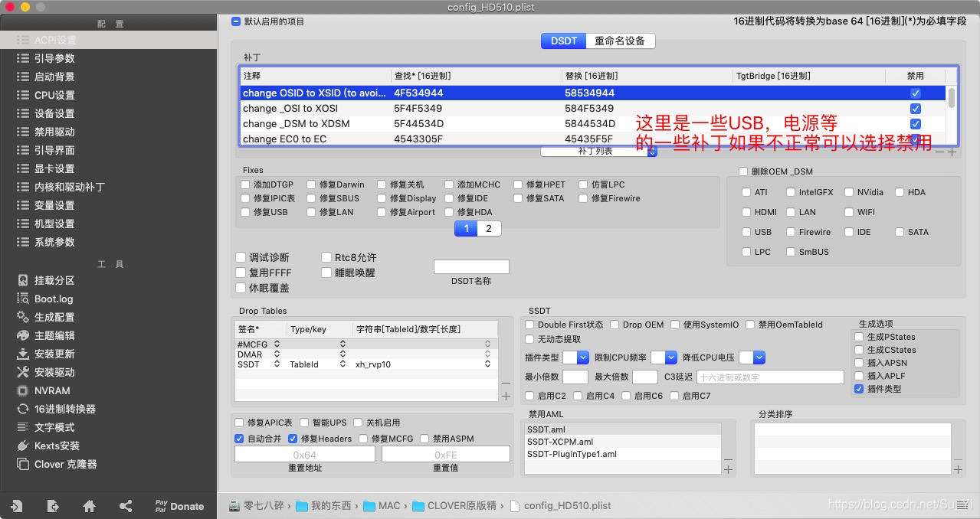The width and height of the screenshot is (980, 519).
Task: Open the 限制CPU频率 dropdown
Action: (x=664, y=357)
